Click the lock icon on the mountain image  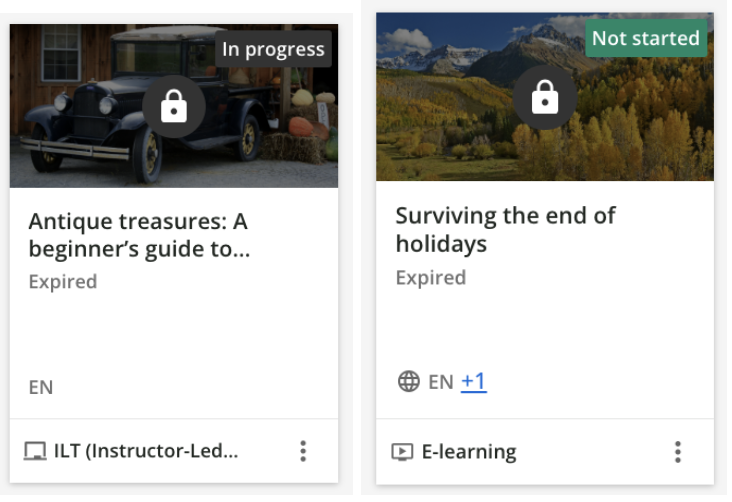tap(545, 97)
